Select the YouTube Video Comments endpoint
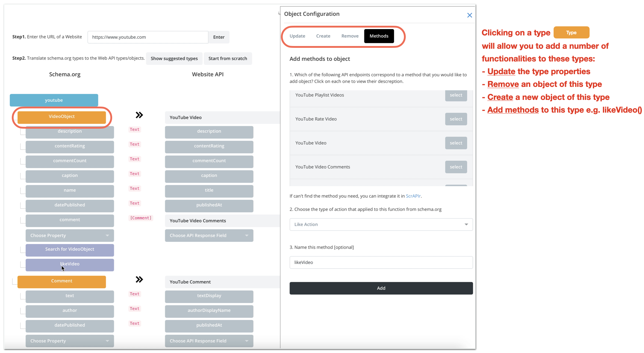644x353 pixels. tap(456, 167)
